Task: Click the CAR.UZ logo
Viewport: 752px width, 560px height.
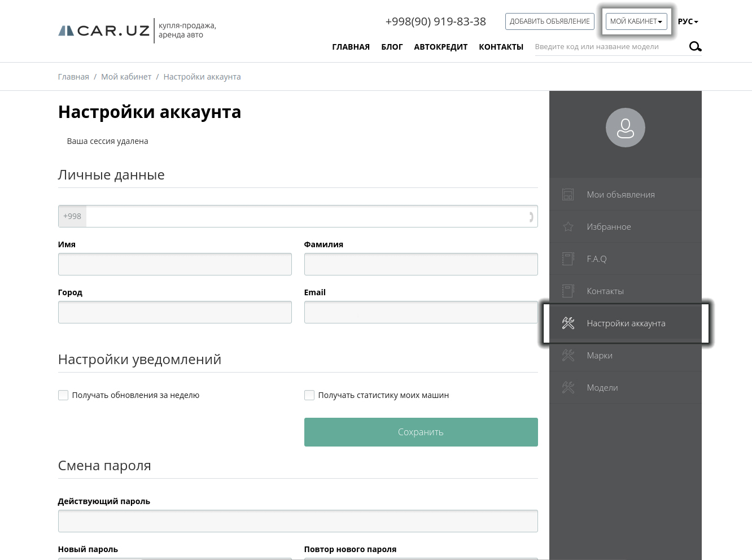Action: [104, 30]
